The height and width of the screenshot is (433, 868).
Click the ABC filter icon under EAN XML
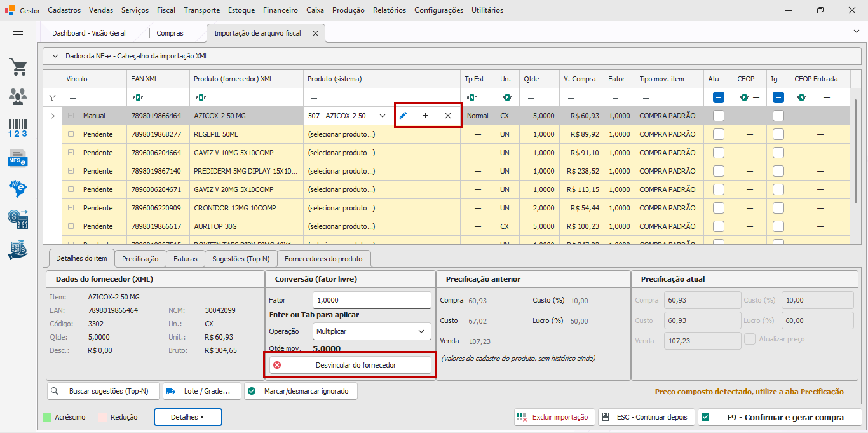(x=137, y=98)
